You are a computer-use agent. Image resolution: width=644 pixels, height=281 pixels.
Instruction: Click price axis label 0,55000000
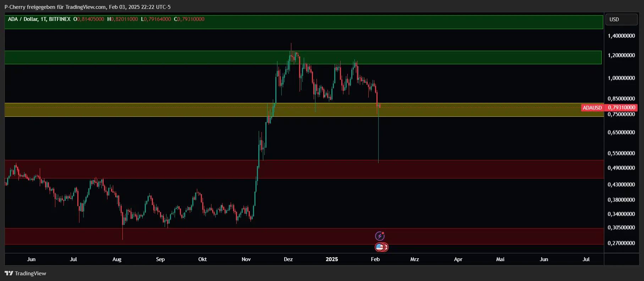pos(621,153)
